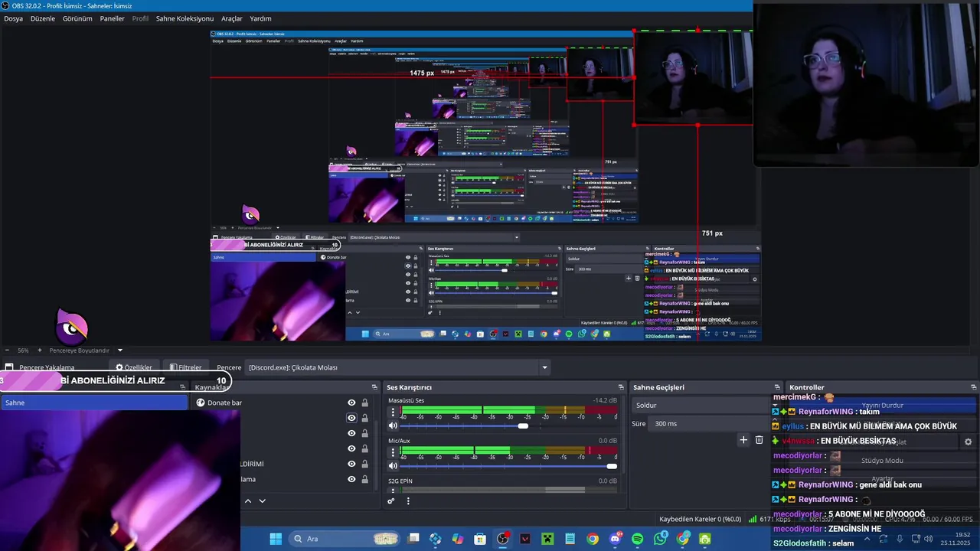Delete the transition with trash icon
This screenshot has height=551, width=980.
[x=759, y=440]
